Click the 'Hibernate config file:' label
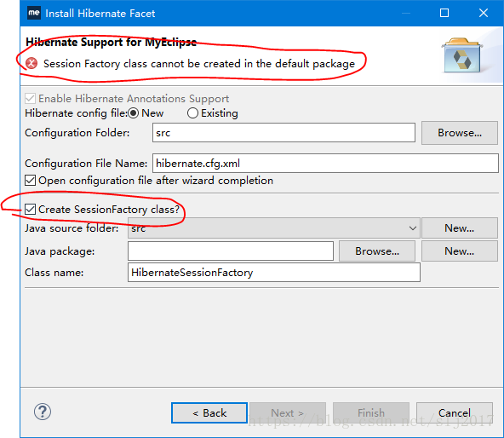This screenshot has width=504, height=438. point(76,113)
